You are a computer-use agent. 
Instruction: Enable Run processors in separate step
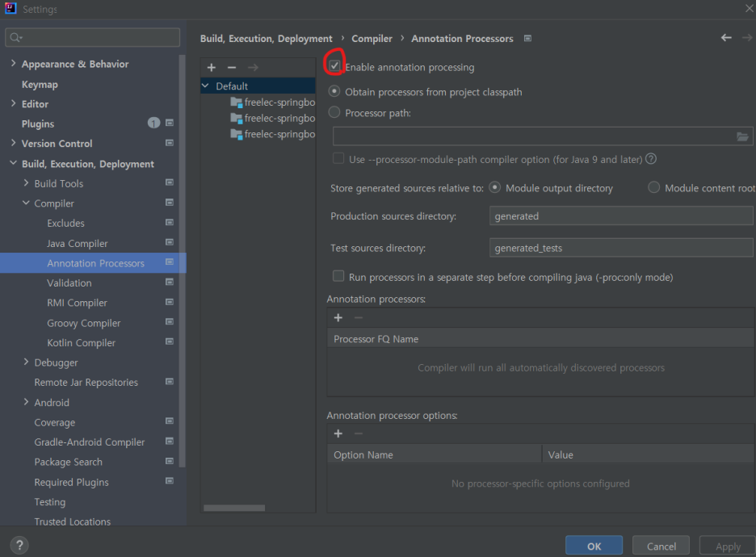338,276
